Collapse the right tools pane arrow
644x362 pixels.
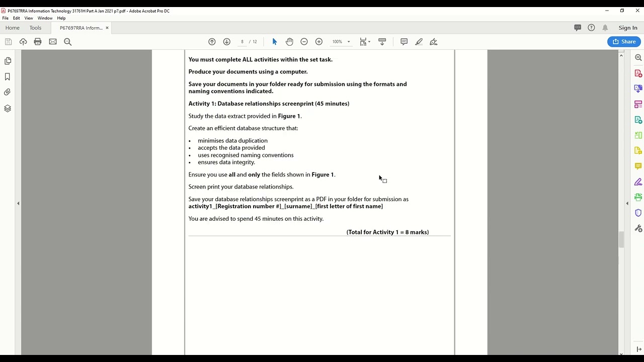point(627,203)
